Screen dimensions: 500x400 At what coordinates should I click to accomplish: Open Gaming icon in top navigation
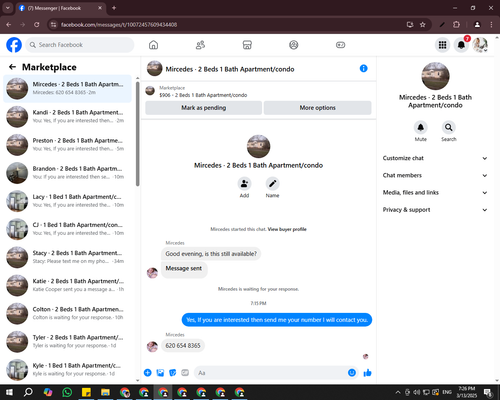tap(340, 45)
